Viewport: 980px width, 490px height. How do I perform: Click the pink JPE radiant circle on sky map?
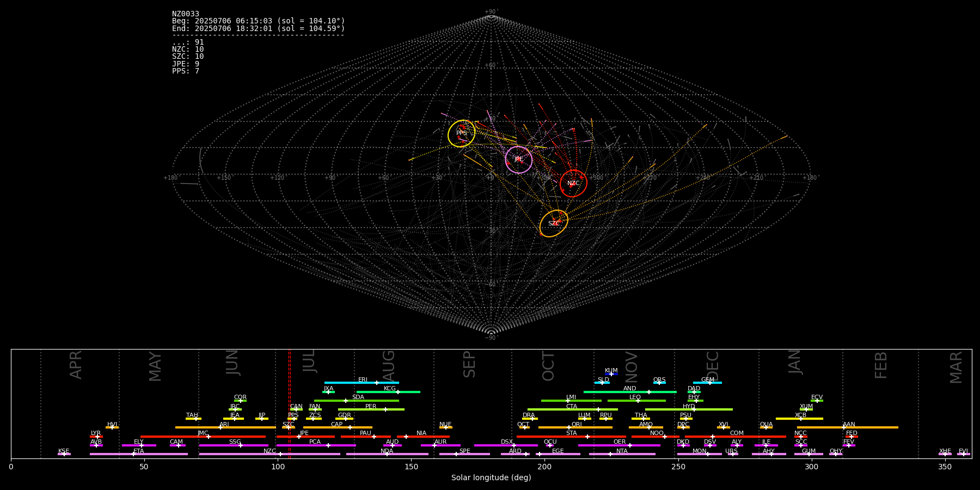pos(518,160)
